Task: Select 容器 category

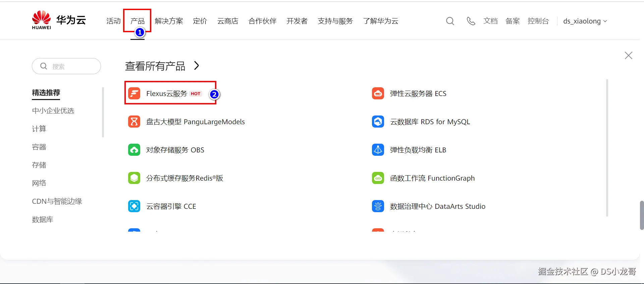Action: coord(39,147)
